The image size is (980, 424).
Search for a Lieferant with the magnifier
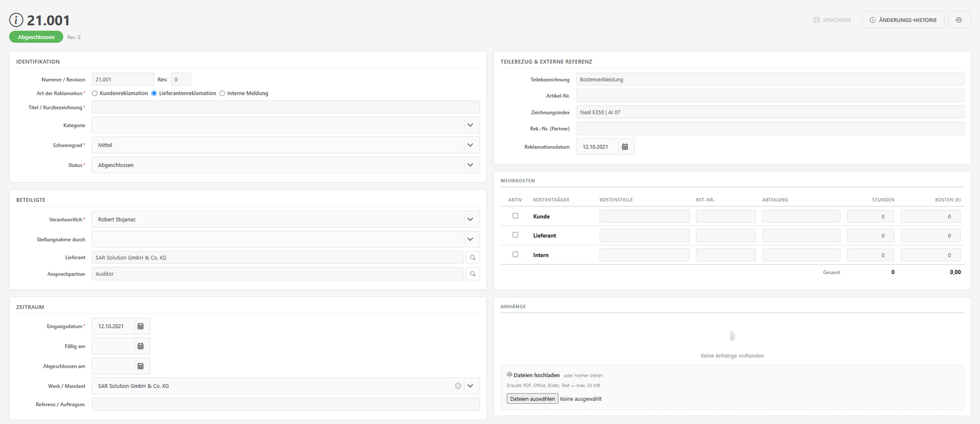tap(472, 258)
